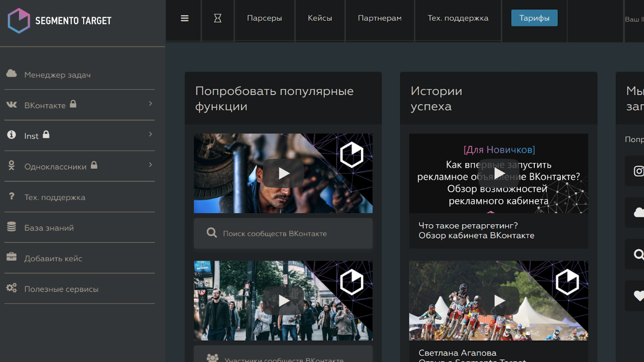Expand the ВКонтакте sidebar section arrow
Viewport: 644px width, 362px height.
tap(150, 104)
